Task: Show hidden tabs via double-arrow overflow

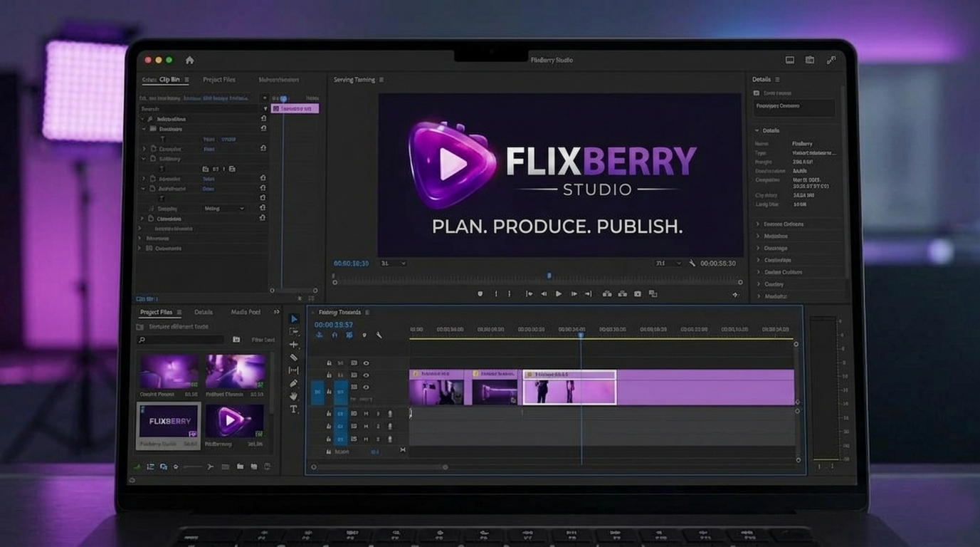Action: [x=277, y=313]
